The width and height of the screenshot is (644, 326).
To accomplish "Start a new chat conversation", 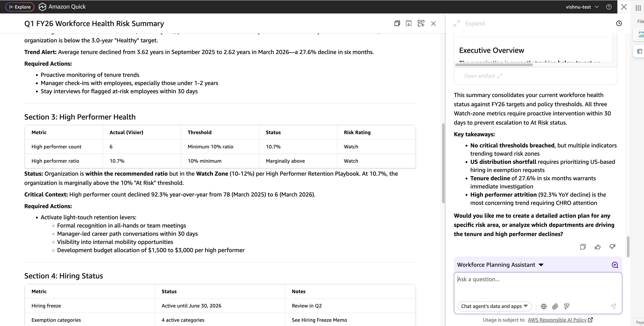I will pos(615,265).
